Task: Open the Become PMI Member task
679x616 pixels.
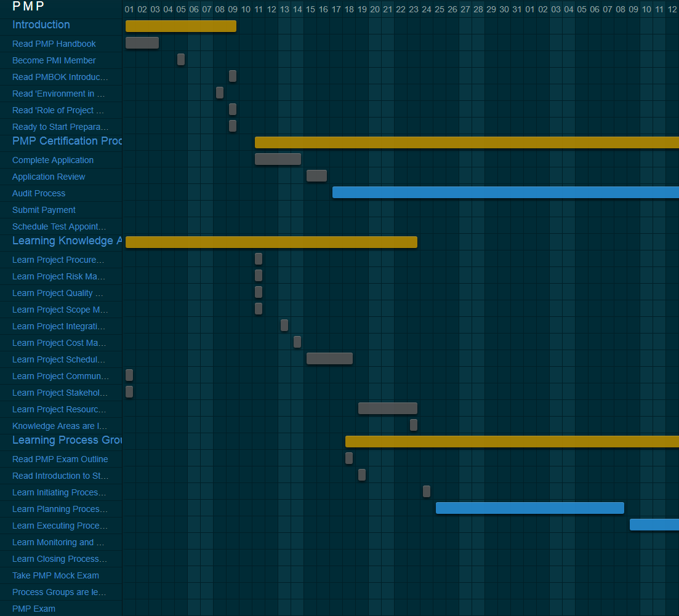Action: (54, 60)
